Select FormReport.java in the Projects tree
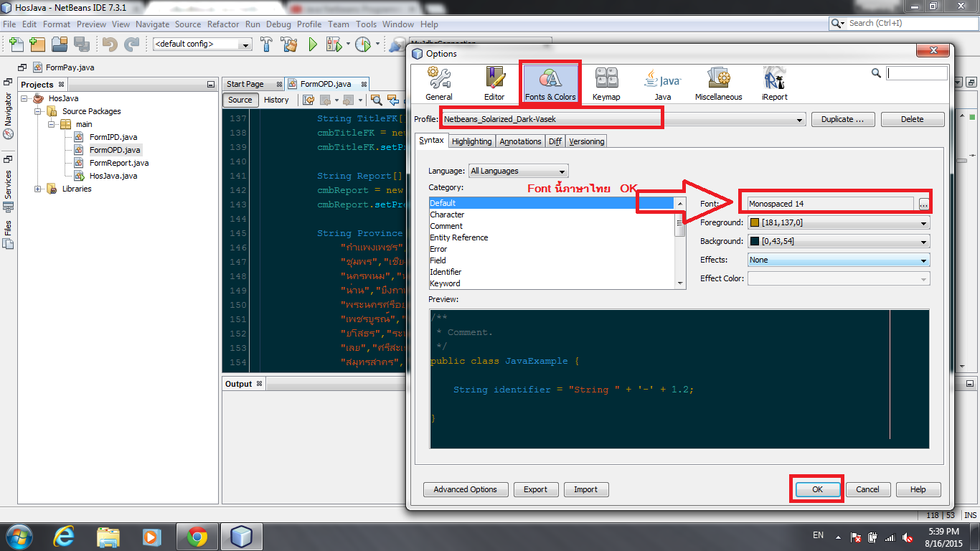This screenshot has height=551, width=980. [119, 163]
